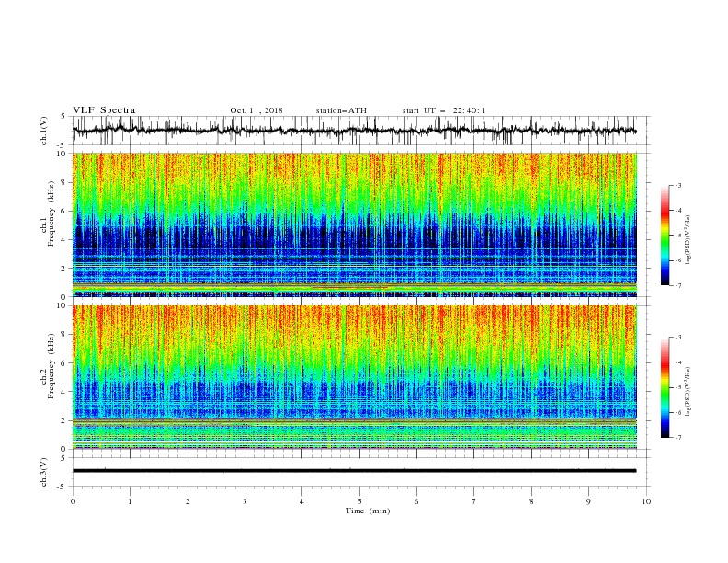The width and height of the screenshot is (728, 563).
Task: Click the "ch.3(V)" voltage axis label
Action: point(44,472)
